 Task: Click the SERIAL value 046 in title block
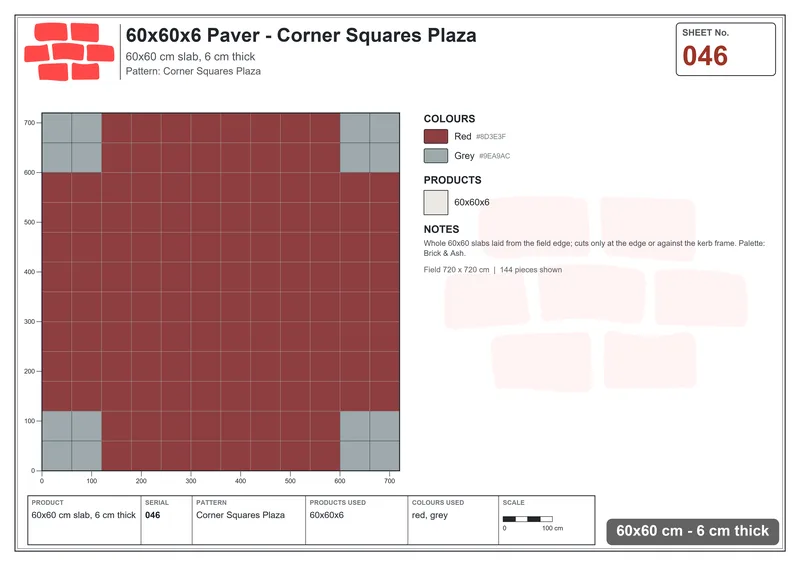(153, 515)
